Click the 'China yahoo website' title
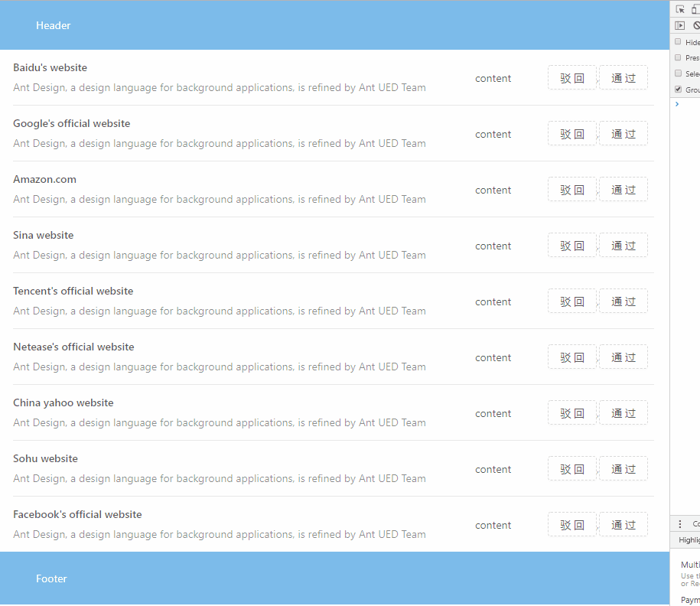Viewport: 700px width, 606px height. [63, 402]
